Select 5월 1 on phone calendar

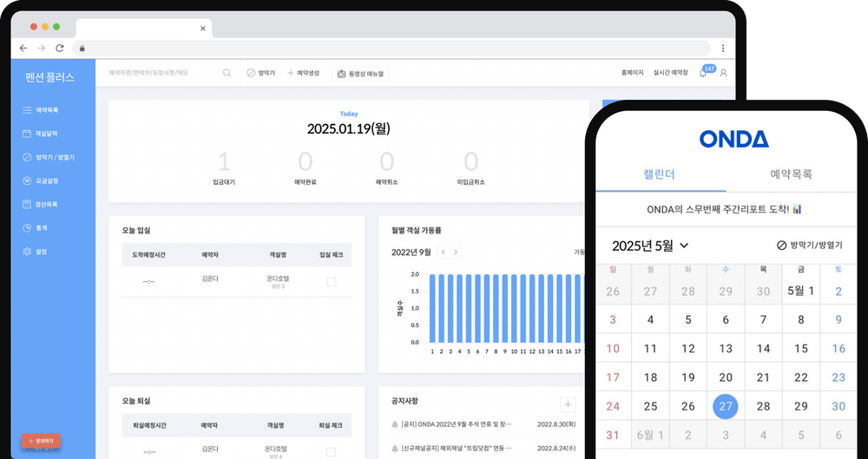[x=800, y=292]
